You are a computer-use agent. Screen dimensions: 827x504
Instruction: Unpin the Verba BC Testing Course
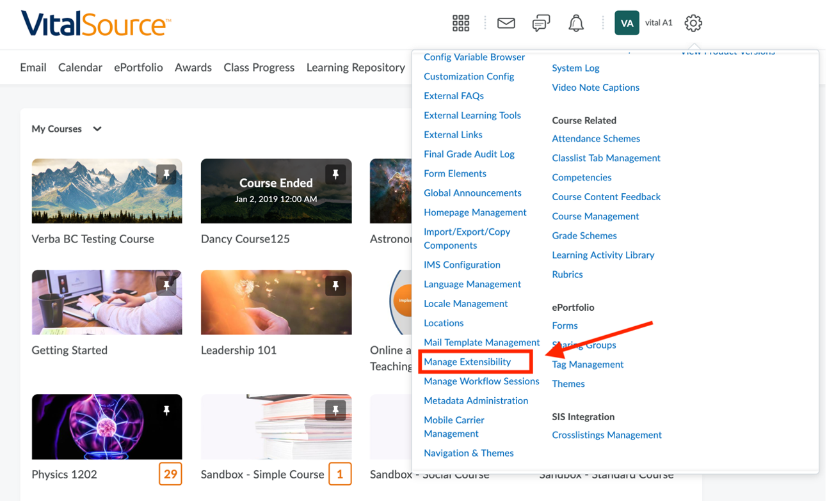pyautogui.click(x=166, y=175)
